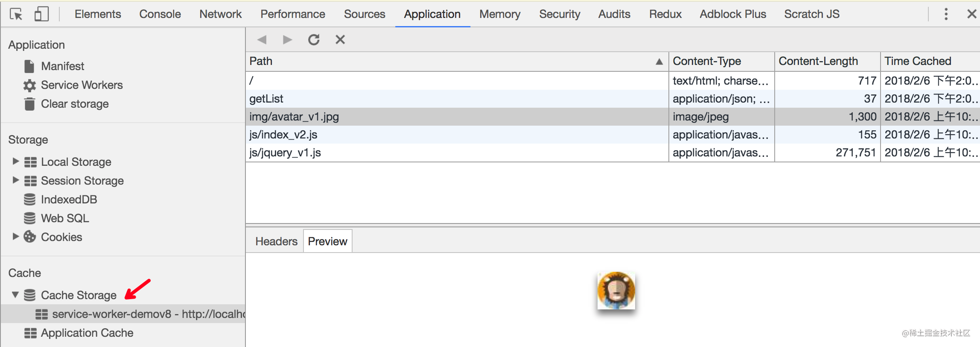Select the Preview tab of cache entry
Viewport: 980px width, 347px height.
click(327, 241)
